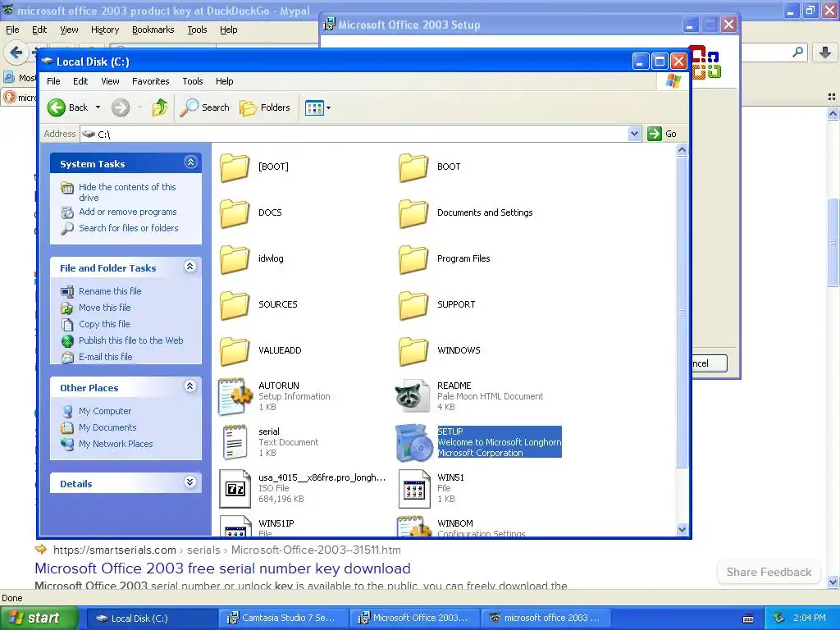Open the Favorites menu

(x=151, y=81)
